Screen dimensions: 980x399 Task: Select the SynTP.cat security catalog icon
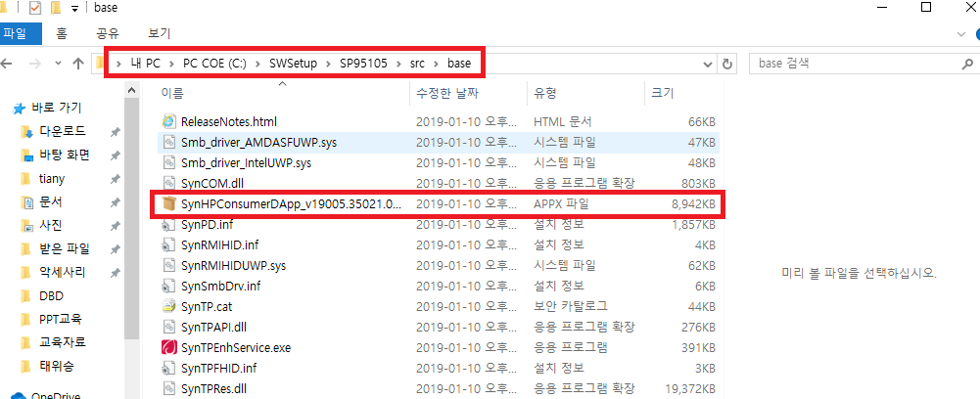[169, 306]
